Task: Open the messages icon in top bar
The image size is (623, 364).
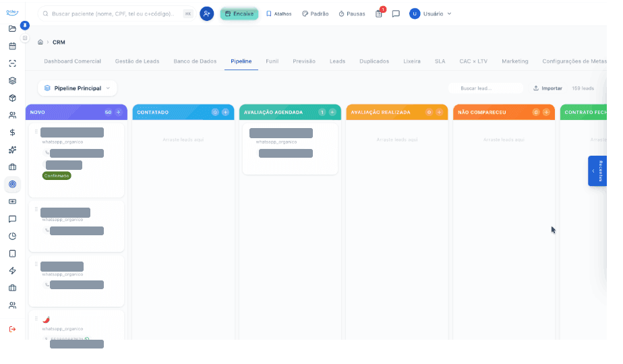Action: (396, 13)
